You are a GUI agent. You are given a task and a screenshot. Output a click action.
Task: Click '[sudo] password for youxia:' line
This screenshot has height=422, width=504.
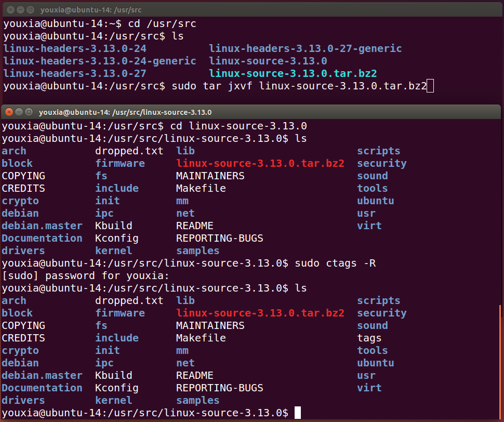point(86,276)
